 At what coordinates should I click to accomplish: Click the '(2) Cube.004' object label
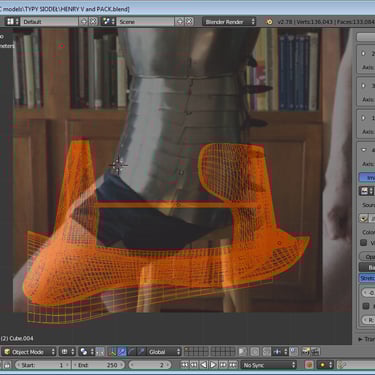coord(17,338)
